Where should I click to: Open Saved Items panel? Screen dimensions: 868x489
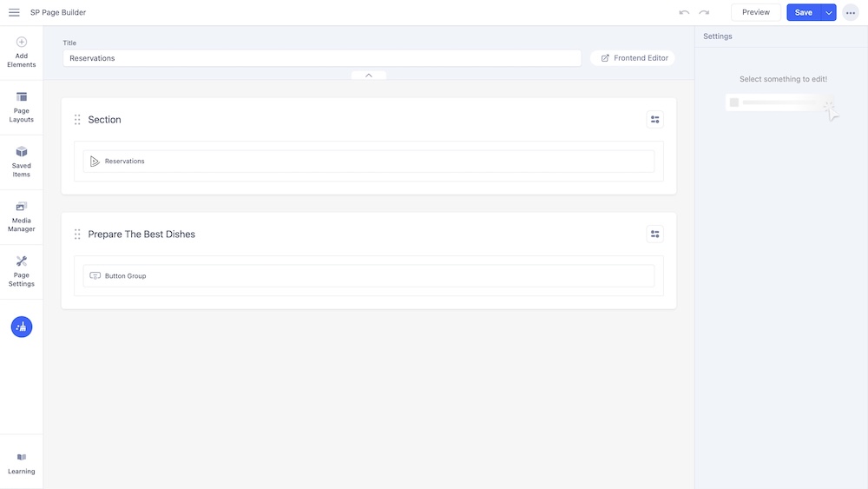point(22,162)
